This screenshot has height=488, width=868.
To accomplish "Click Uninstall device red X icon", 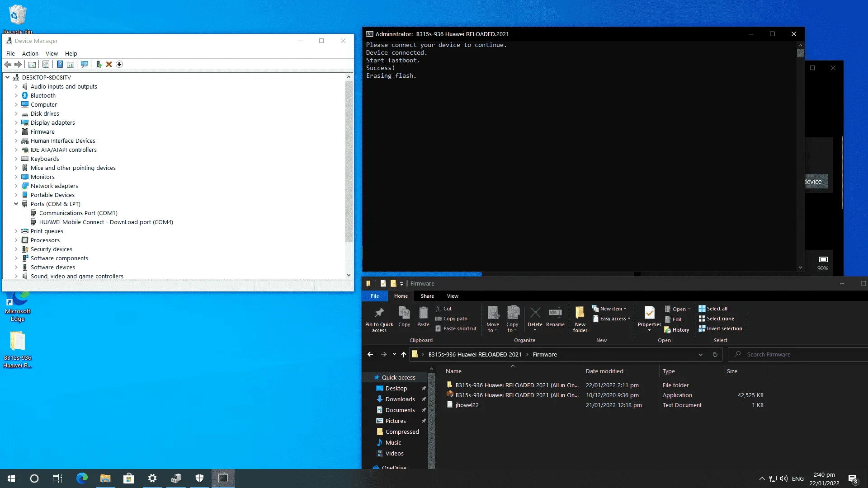I will coord(109,64).
